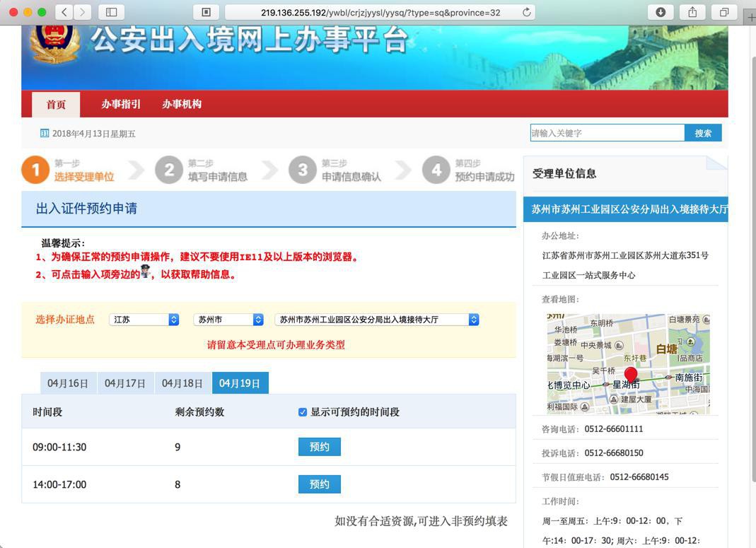Screen dimensions: 756x548
Task: Open new tab with plus button
Action: [751, 18]
